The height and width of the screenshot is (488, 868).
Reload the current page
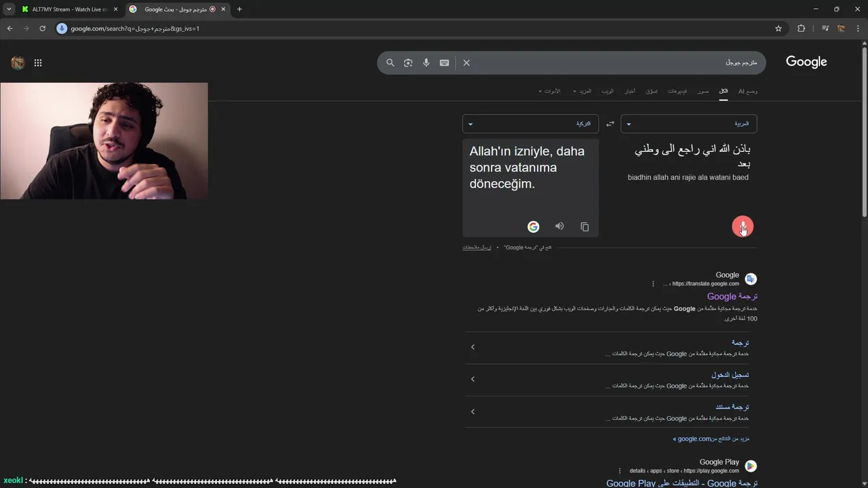tap(42, 28)
